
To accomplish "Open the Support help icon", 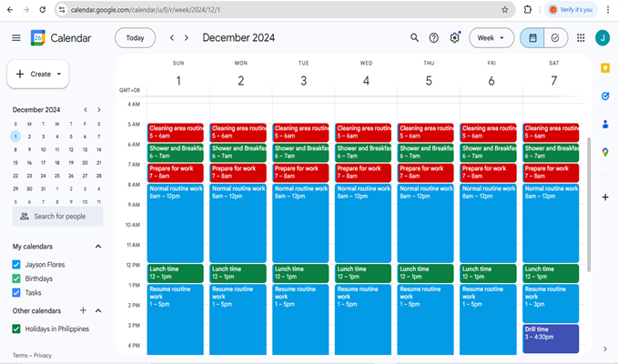I will point(434,37).
